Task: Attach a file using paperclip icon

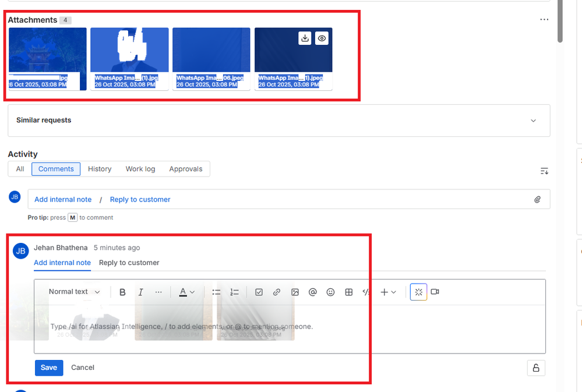Action: [x=538, y=199]
